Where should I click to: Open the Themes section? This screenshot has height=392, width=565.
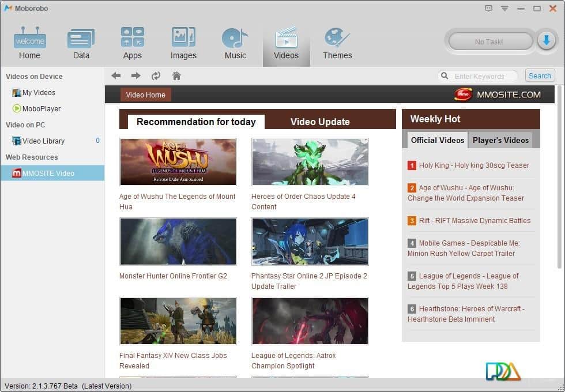click(x=337, y=43)
